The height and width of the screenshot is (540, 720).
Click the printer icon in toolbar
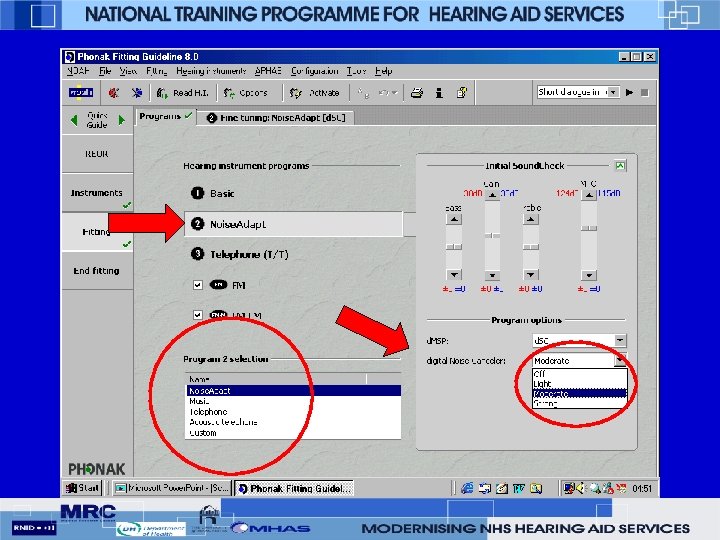pos(417,93)
